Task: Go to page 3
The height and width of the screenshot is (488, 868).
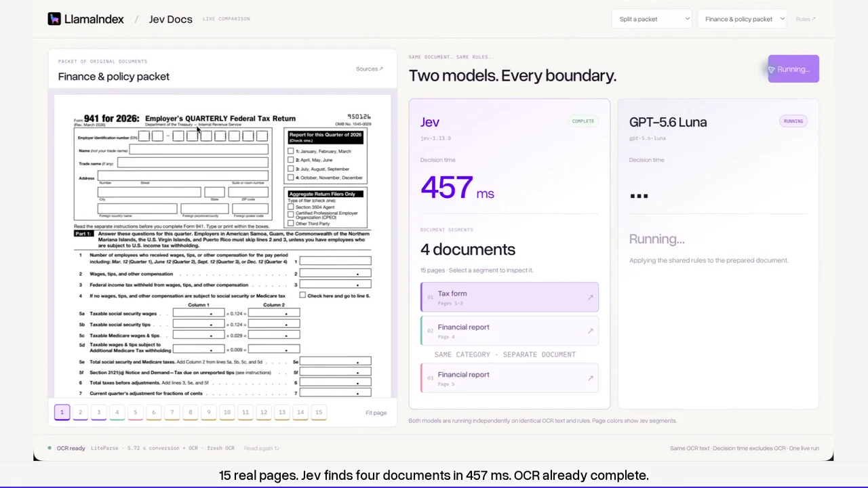Action: click(98, 412)
